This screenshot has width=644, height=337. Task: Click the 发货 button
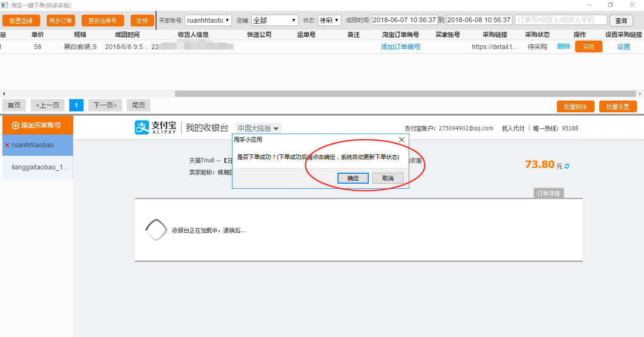click(x=142, y=21)
